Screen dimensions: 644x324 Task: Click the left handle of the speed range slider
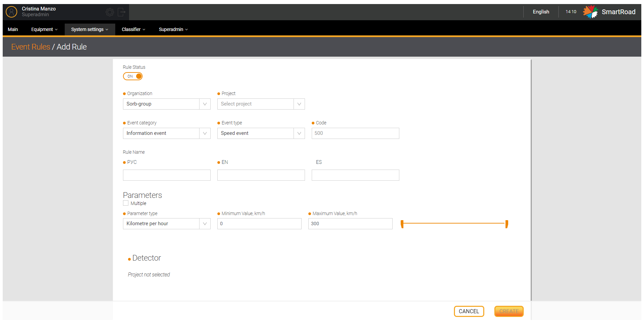click(x=402, y=224)
